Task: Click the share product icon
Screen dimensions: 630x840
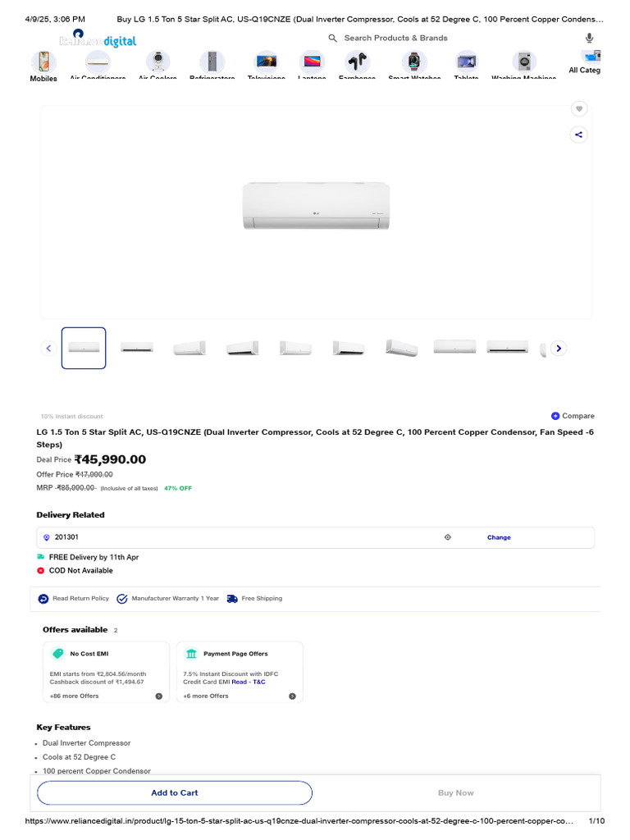Action: point(578,135)
